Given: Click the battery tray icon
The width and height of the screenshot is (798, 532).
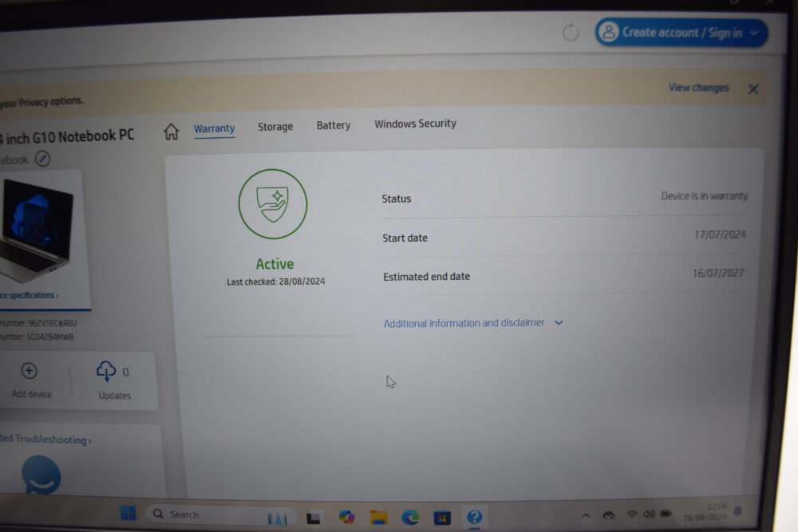Looking at the screenshot, I should [666, 514].
